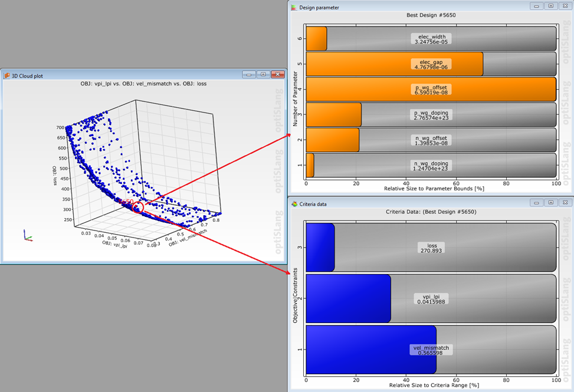Click the Design parameter window icon

click(x=294, y=7)
